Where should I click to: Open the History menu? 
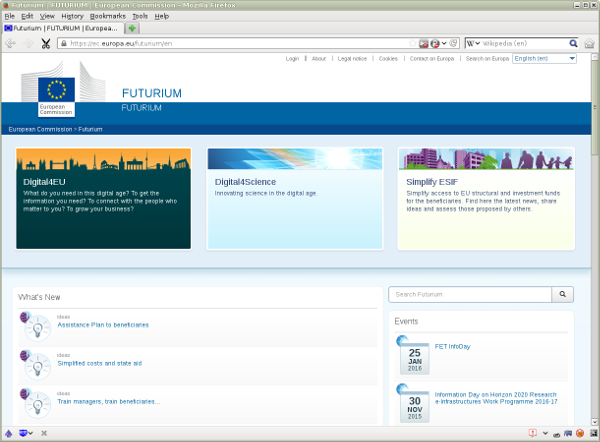point(72,16)
